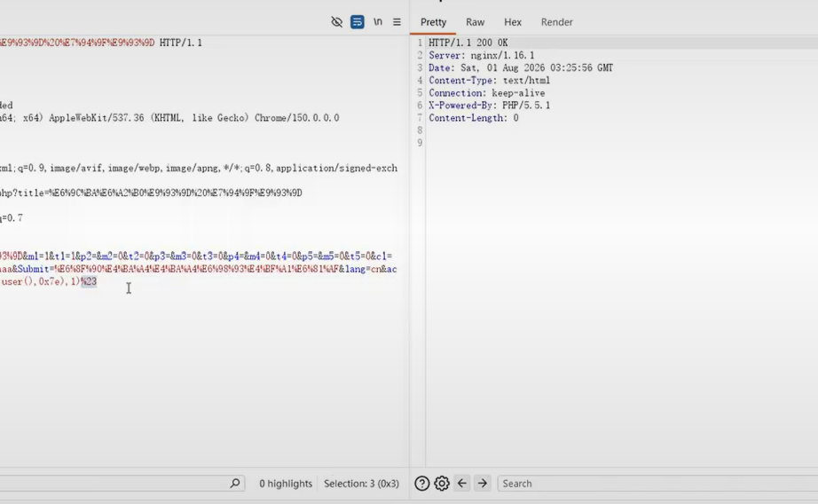Click the 'Selection: 3 (0x3)' status text
This screenshot has width=818, height=504.
(x=361, y=484)
